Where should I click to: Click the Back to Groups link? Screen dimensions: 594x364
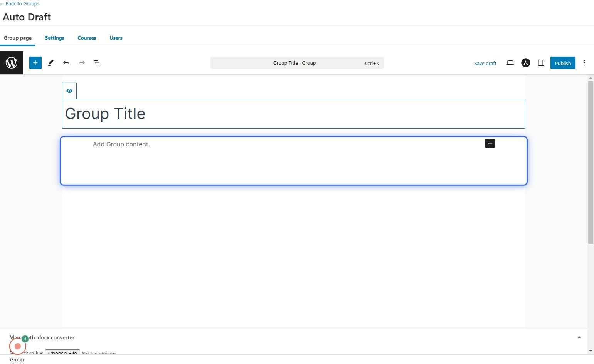(20, 3)
